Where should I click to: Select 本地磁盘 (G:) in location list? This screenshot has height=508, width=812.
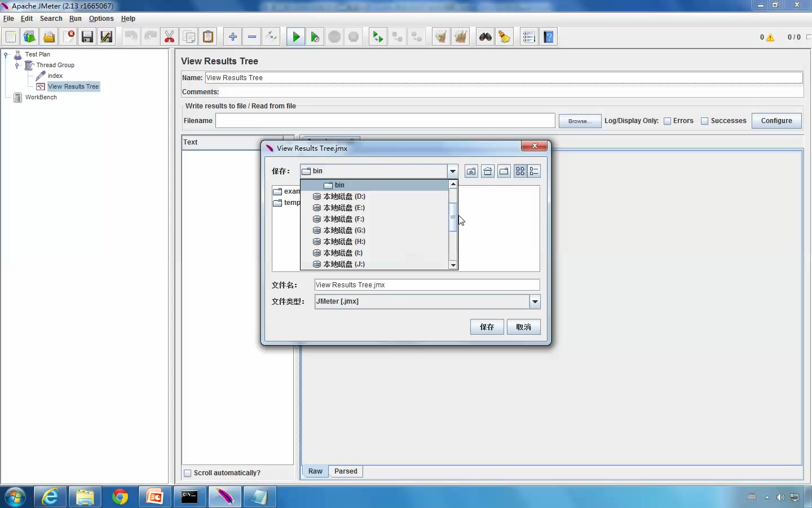tap(374, 230)
